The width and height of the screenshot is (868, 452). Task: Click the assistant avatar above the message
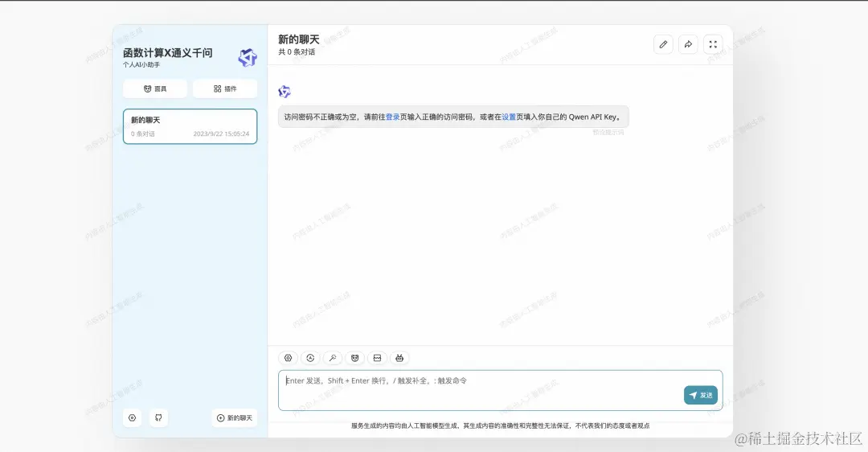285,92
